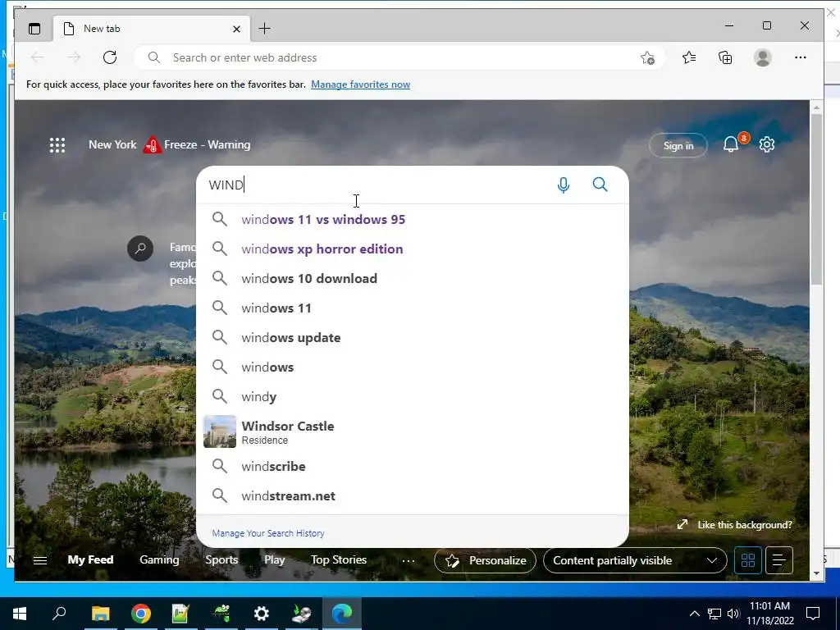Follow the Manage favorites now link
840x630 pixels.
pyautogui.click(x=361, y=84)
